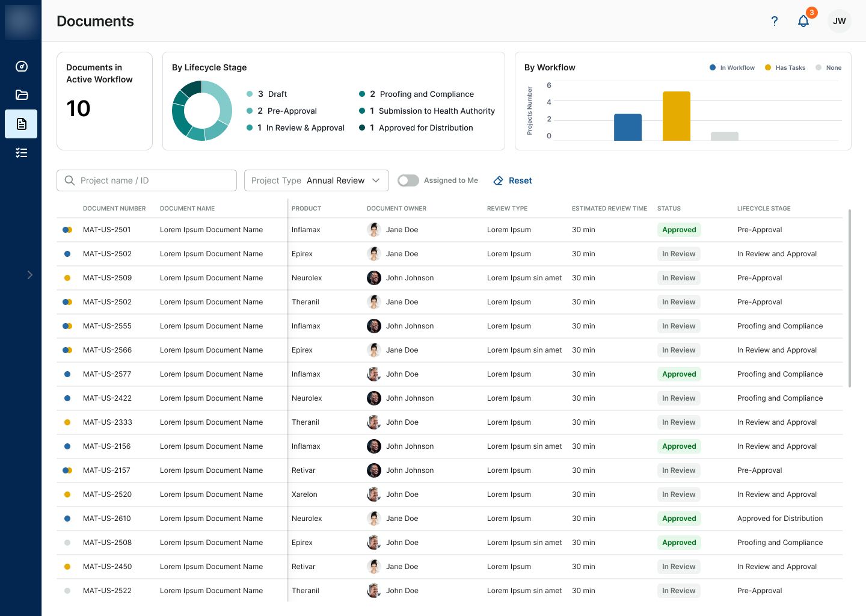Toggle Has Tasks legend item in chart
This screenshot has width=866, height=616.
(x=785, y=67)
